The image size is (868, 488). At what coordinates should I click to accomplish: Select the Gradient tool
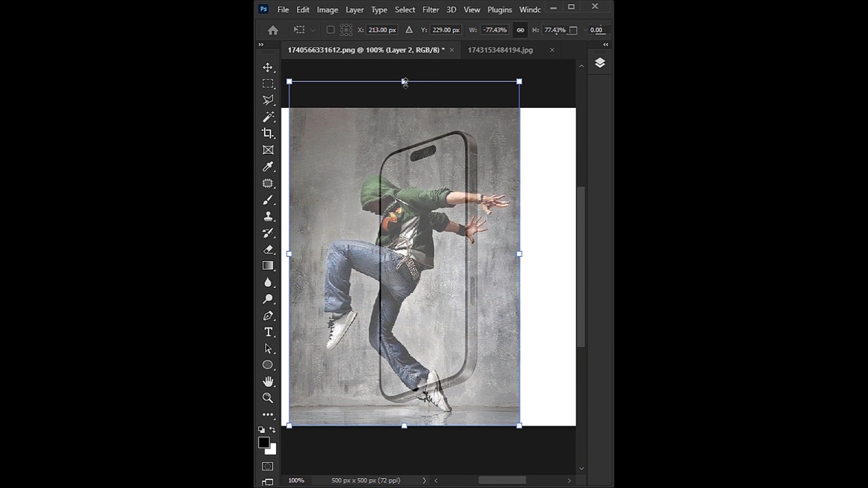pos(268,266)
